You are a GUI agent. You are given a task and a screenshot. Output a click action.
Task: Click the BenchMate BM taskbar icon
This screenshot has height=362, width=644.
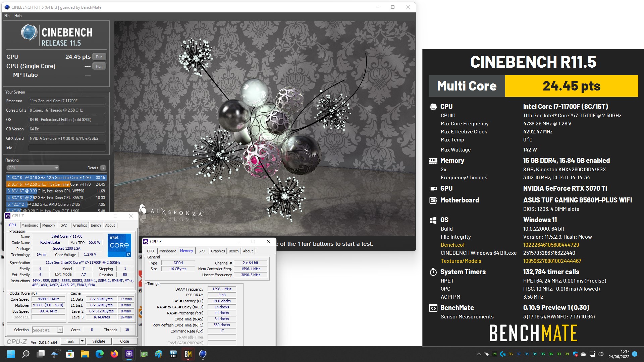pyautogui.click(x=188, y=354)
